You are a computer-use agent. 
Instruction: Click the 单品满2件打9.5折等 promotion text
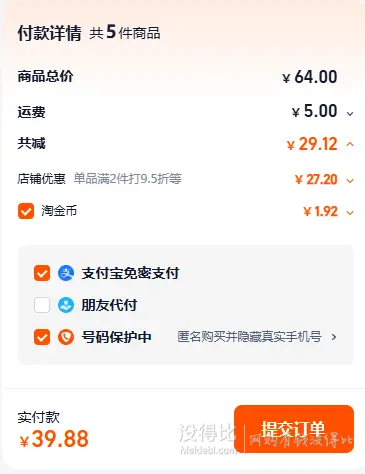tap(128, 179)
